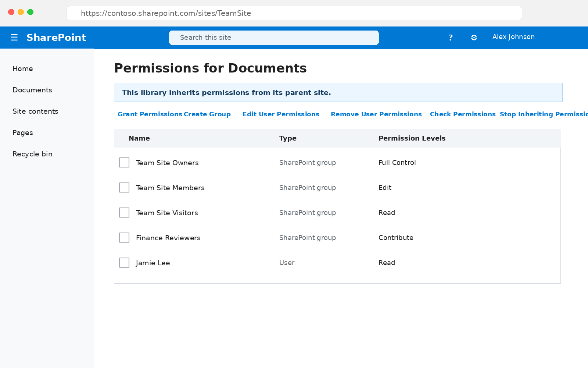Tick the Team Site Visitors checkbox
Viewport: 588px width, 368px height.
[124, 212]
